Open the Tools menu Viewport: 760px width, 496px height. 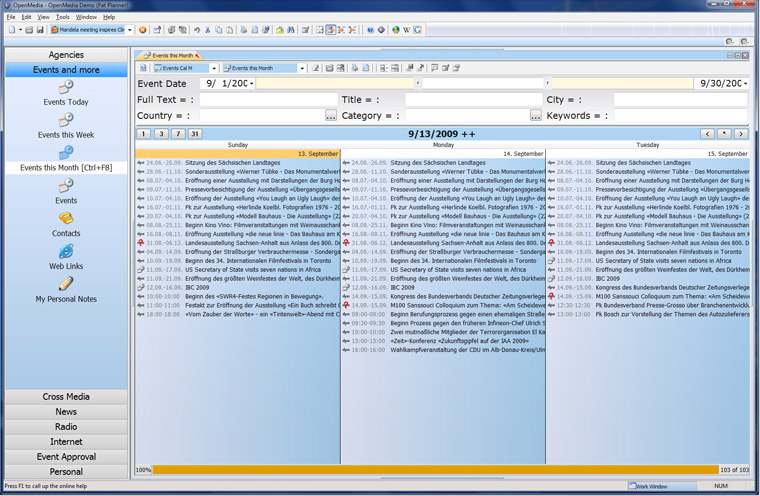(x=63, y=17)
